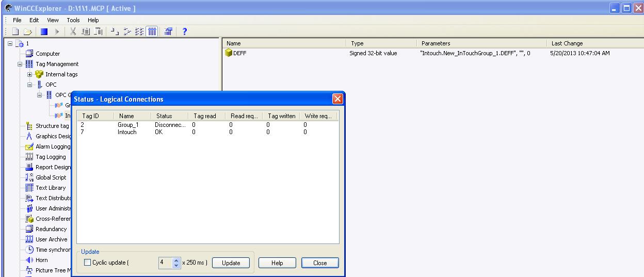Collapse the Tag Management tree node
The height and width of the screenshot is (277, 644).
[x=20, y=64]
